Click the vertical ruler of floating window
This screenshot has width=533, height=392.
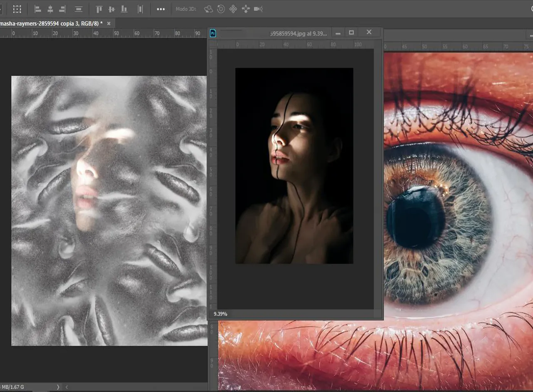click(212, 179)
